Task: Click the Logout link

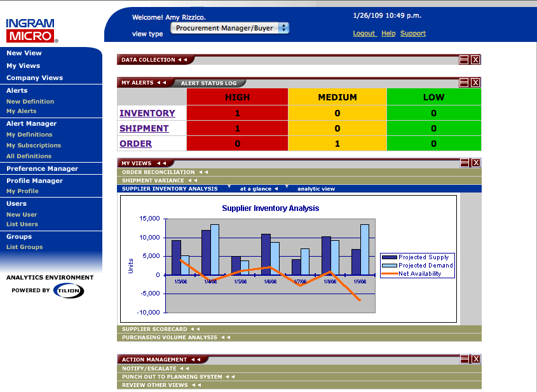Action: 364,33
